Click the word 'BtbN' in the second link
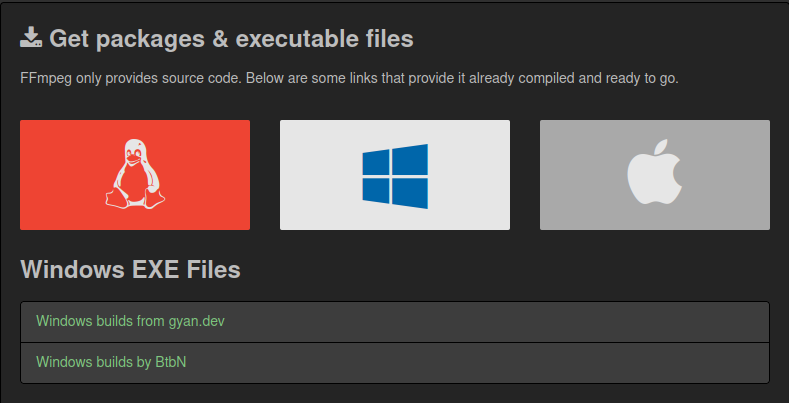This screenshot has height=403, width=789. tap(171, 361)
